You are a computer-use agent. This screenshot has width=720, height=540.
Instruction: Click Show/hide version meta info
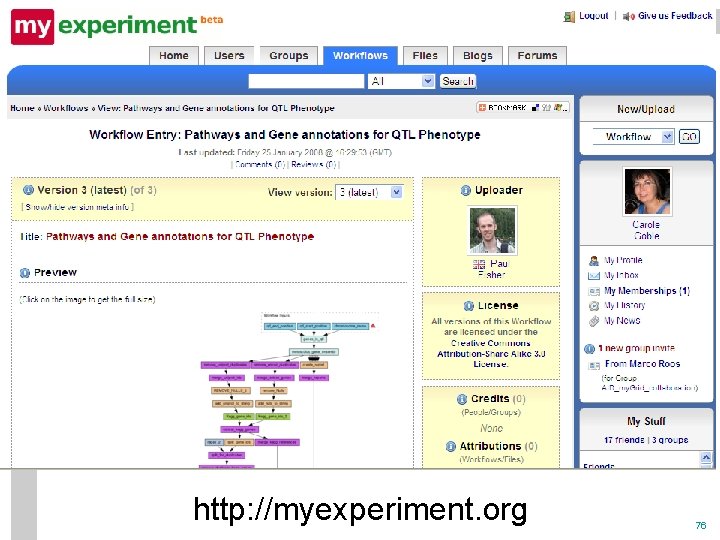pos(78,207)
